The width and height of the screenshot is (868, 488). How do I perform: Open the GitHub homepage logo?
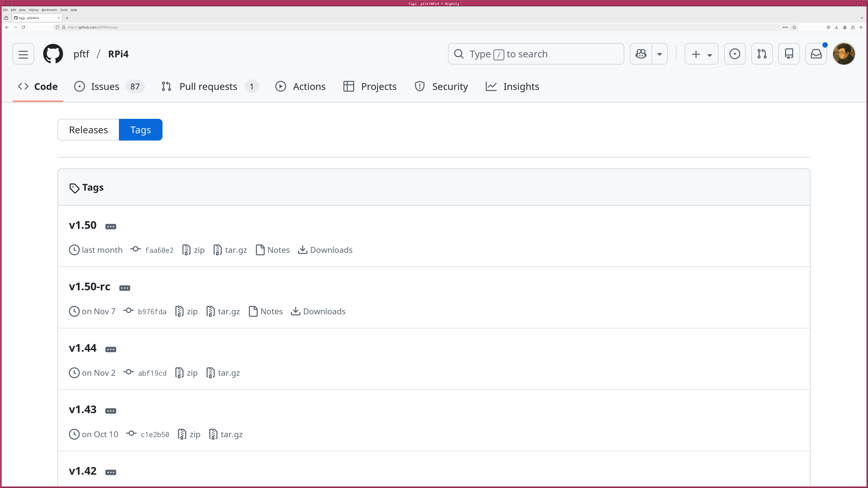[x=53, y=54]
